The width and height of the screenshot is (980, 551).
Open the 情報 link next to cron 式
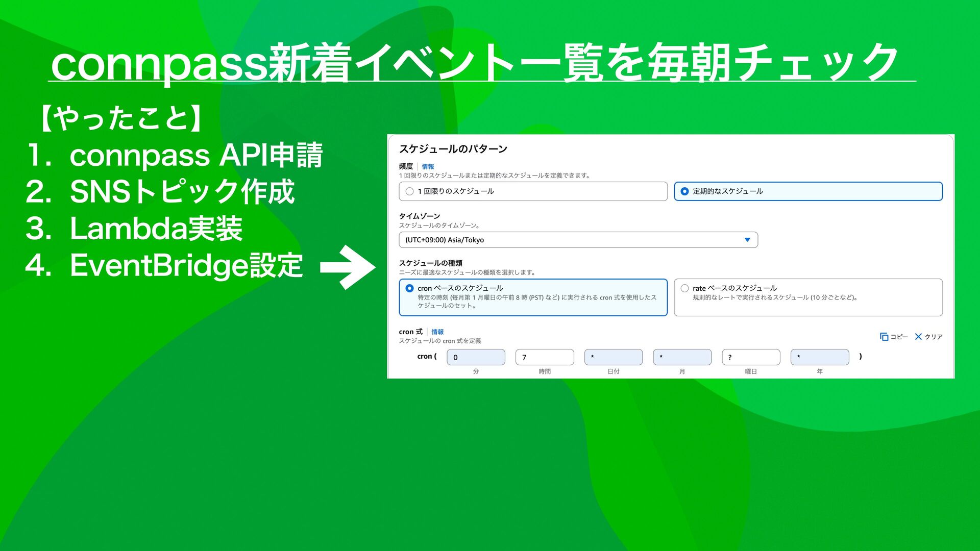437,332
